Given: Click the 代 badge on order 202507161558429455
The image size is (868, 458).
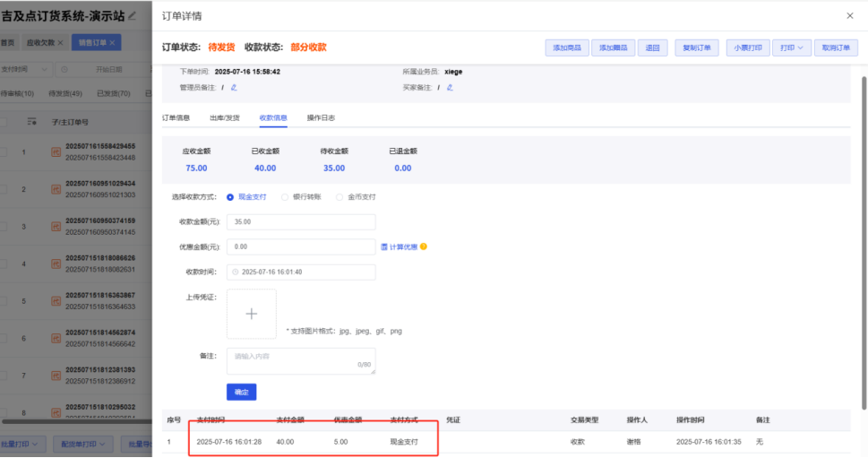Looking at the screenshot, I should tap(56, 151).
